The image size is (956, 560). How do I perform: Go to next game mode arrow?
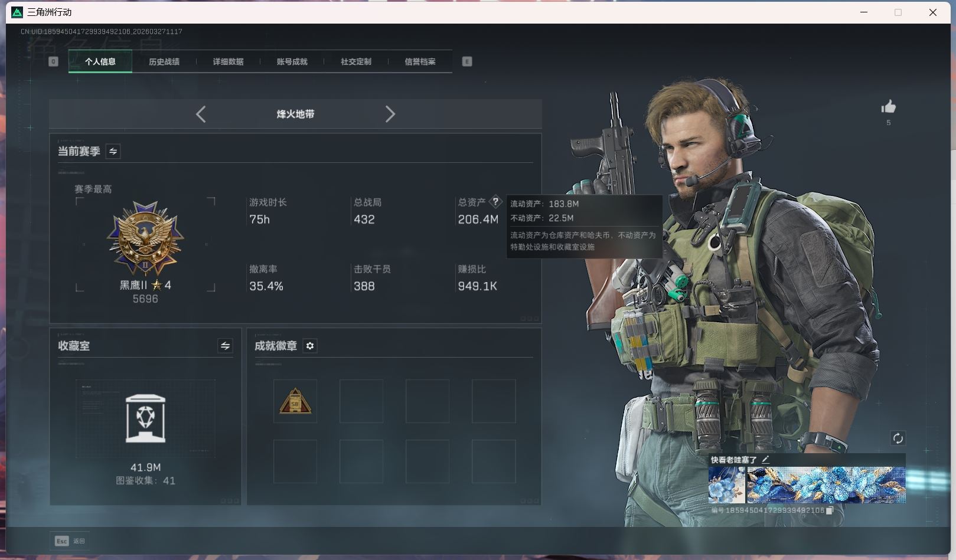coord(390,114)
